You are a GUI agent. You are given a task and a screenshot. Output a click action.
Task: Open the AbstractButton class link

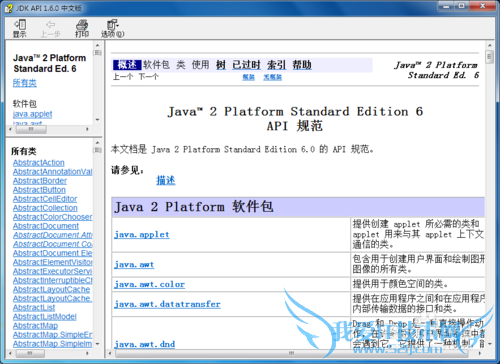click(x=39, y=190)
